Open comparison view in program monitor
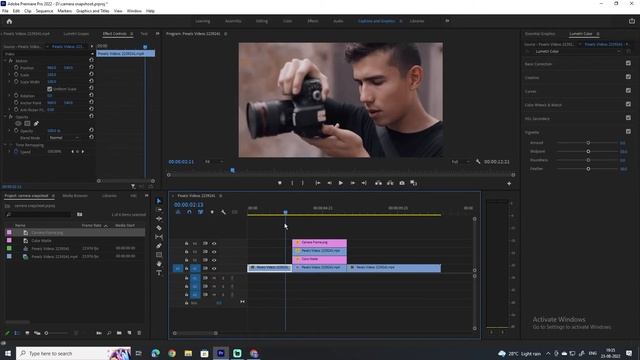640x360 pixels. [x=413, y=183]
